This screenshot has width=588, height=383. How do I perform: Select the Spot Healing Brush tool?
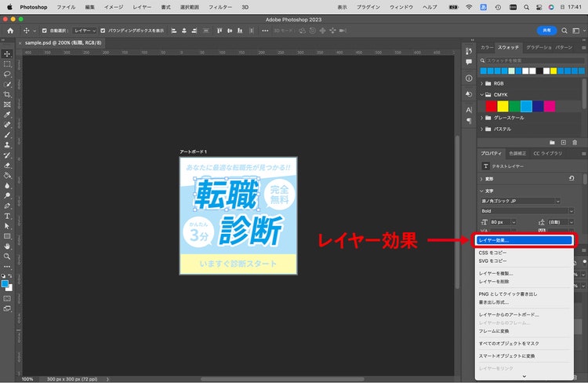(x=7, y=125)
